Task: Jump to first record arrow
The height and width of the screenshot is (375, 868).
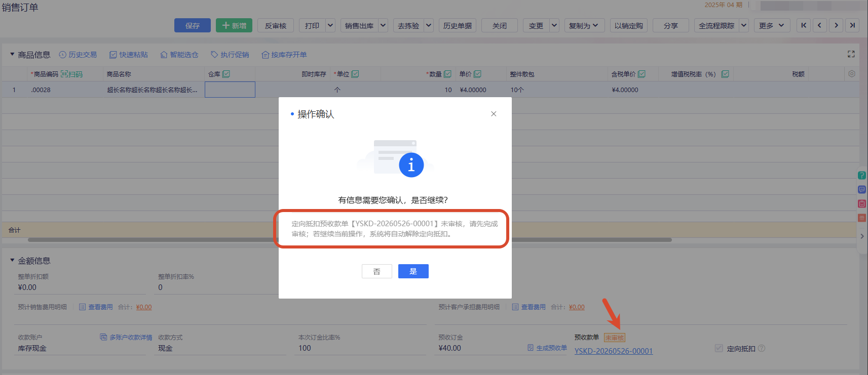Action: (x=804, y=25)
